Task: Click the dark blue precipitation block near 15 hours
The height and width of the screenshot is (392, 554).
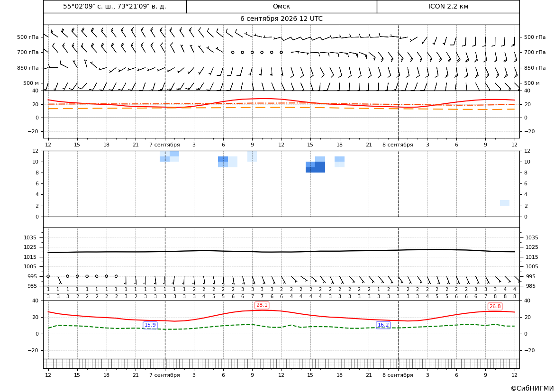Action: tap(315, 167)
